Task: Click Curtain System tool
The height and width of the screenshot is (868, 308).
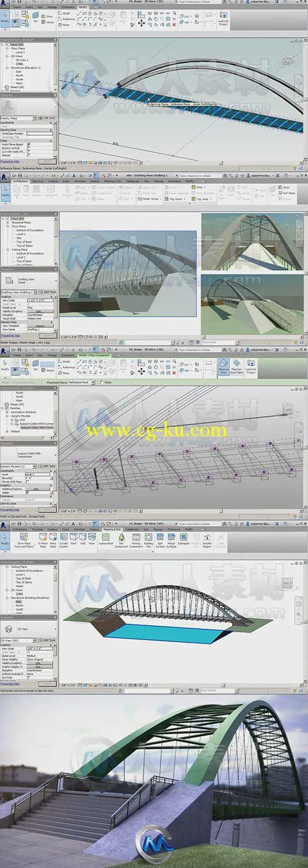Action: 64,540
